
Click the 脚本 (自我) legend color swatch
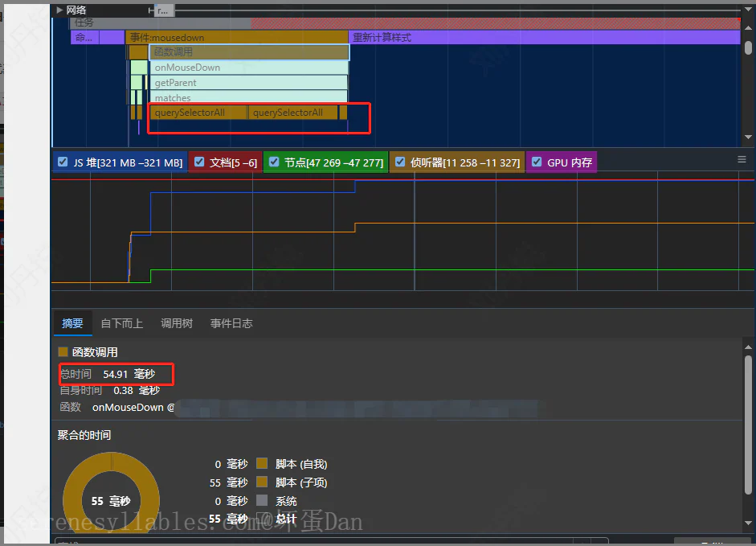tap(262, 463)
